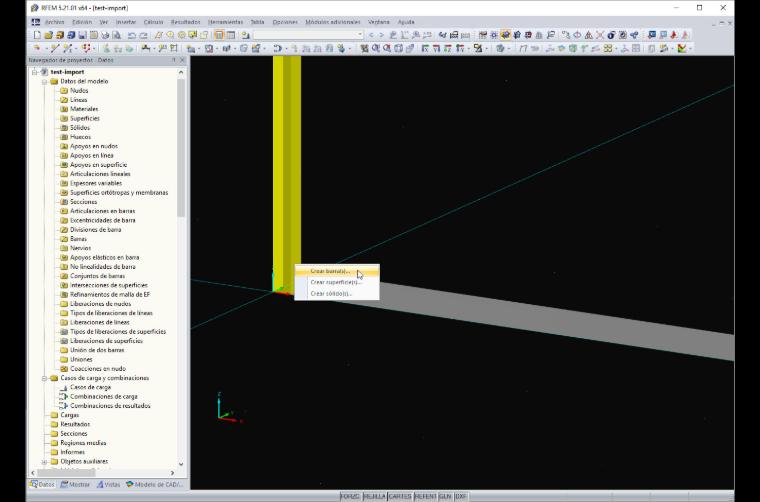Pin the project navigator panel

(174, 60)
